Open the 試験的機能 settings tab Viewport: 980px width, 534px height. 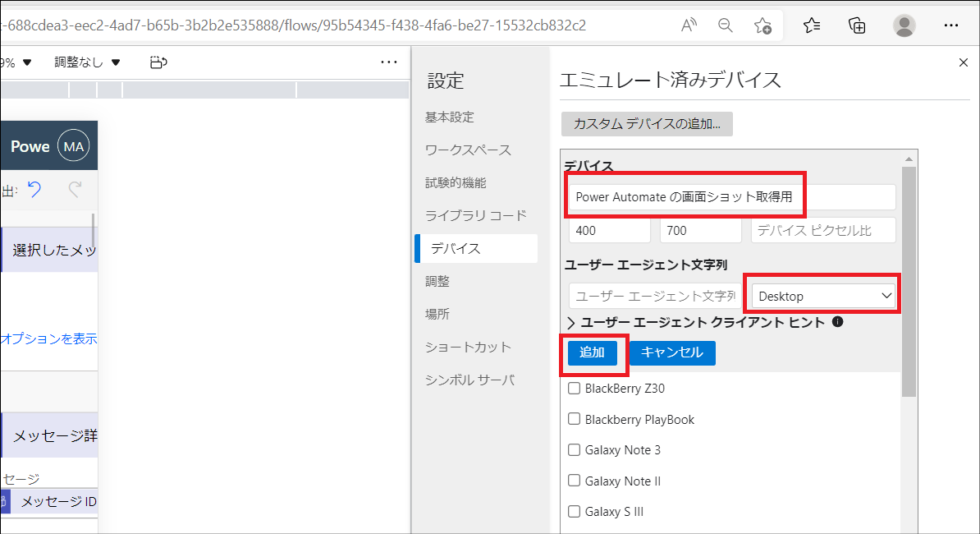[x=456, y=182]
